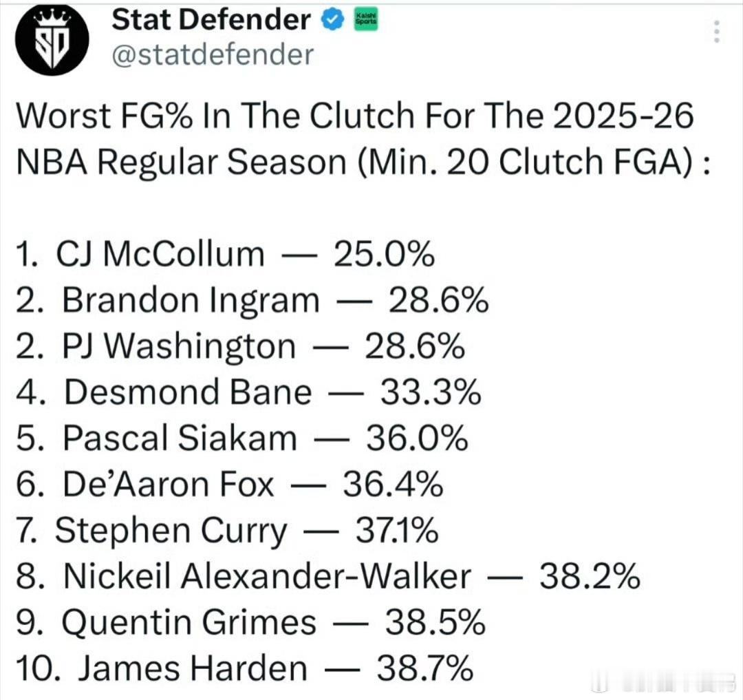Image resolution: width=743 pixels, height=700 pixels.
Task: Select the Stephen Curry name
Action: tap(169, 531)
